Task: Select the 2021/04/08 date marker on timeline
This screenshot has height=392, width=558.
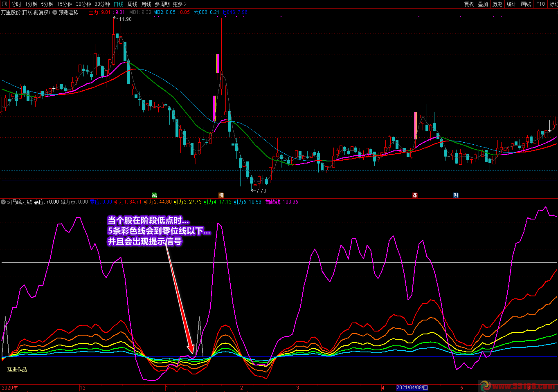Action: coord(412,388)
